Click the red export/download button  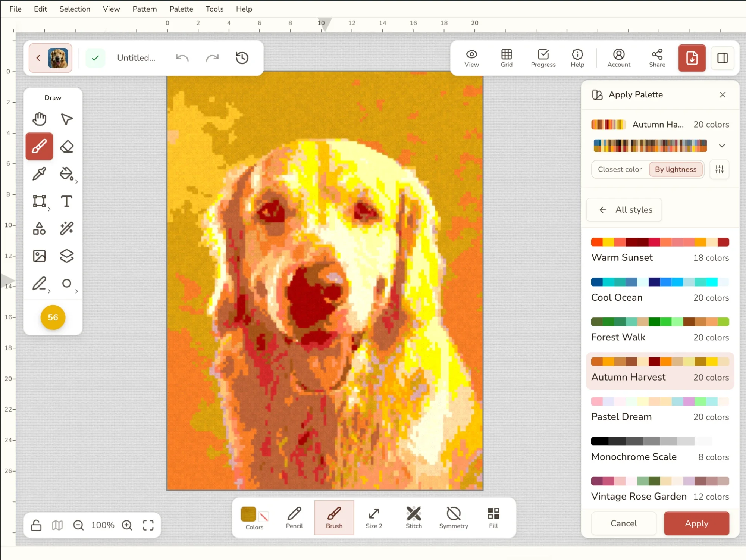692,58
